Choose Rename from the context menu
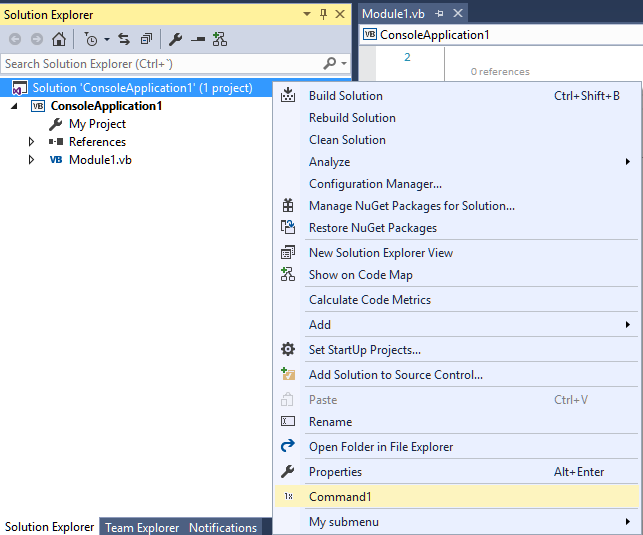 tap(456, 422)
